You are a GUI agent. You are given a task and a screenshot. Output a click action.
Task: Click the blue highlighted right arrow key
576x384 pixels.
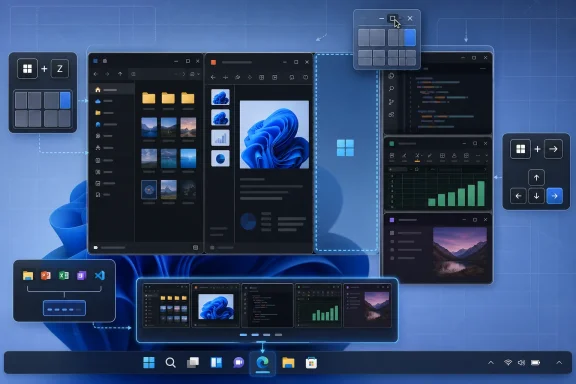coord(555,196)
